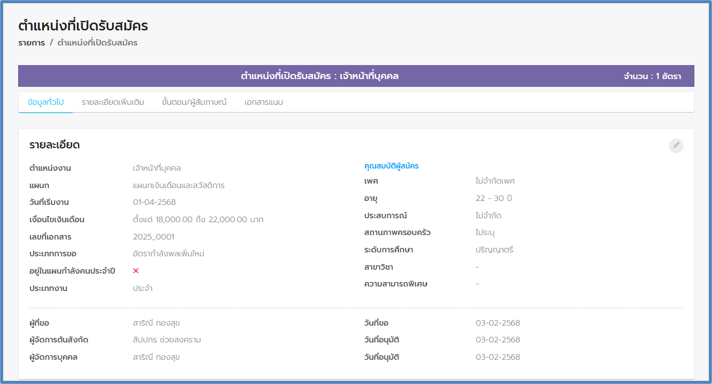Open the ขั้นตอน/ผู้สัมภาษณ์ tab
The image size is (712, 384).
194,102
